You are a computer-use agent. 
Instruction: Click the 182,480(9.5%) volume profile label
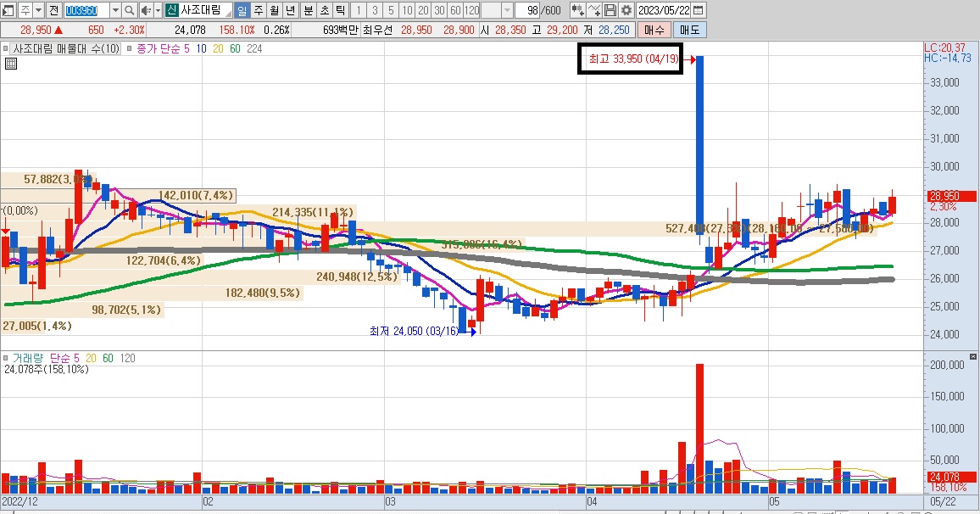(x=263, y=293)
